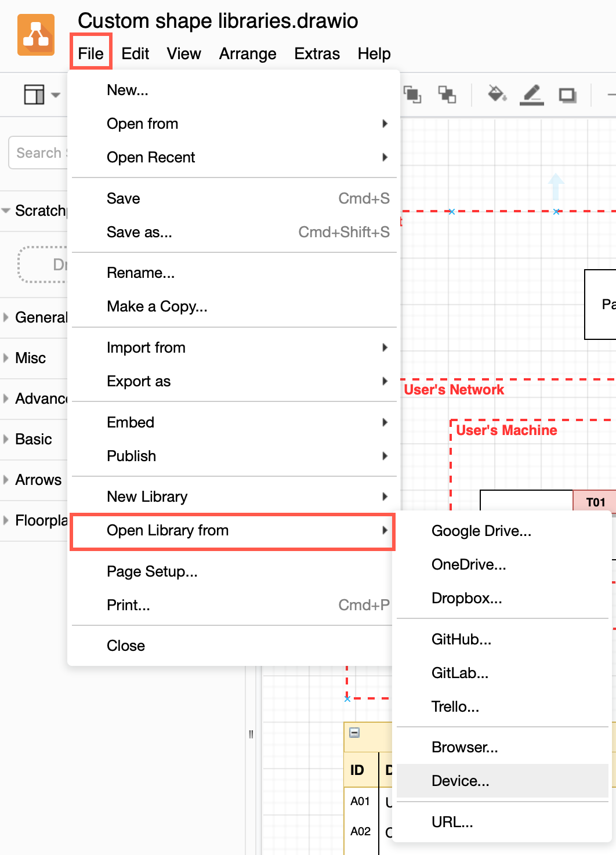Select the line color pencil icon
616x855 pixels.
coord(532,94)
